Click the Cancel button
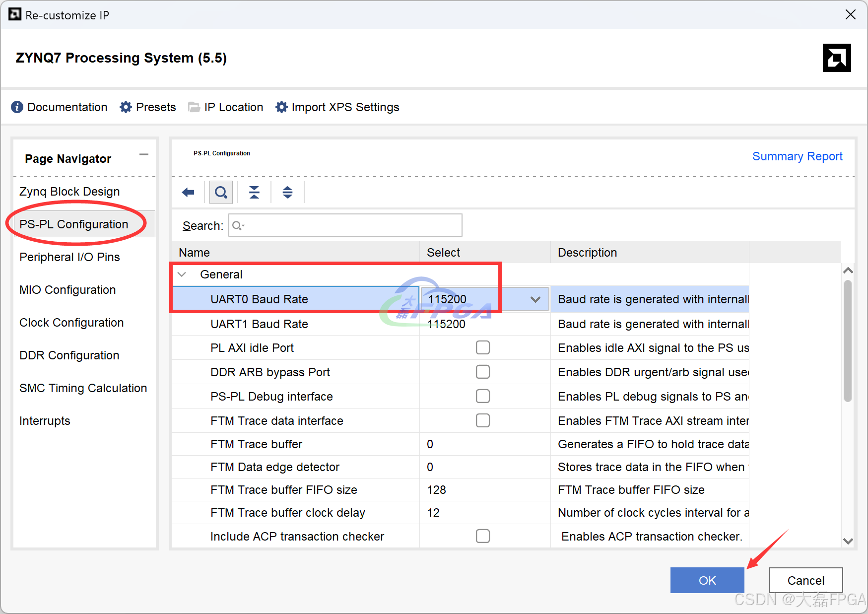This screenshot has height=614, width=868. point(806,580)
